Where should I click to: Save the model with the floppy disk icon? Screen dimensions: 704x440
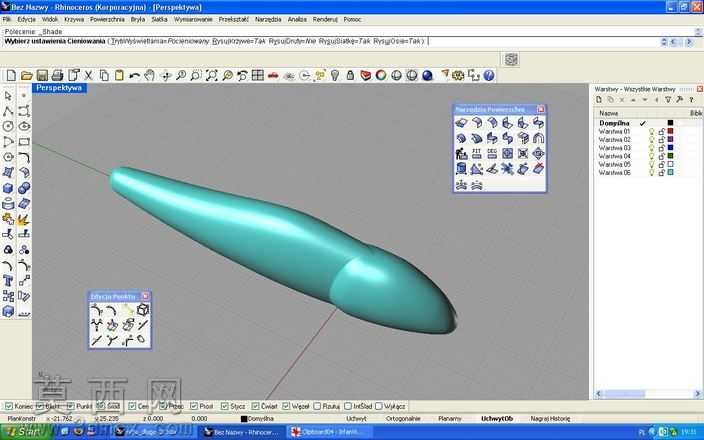[x=42, y=75]
